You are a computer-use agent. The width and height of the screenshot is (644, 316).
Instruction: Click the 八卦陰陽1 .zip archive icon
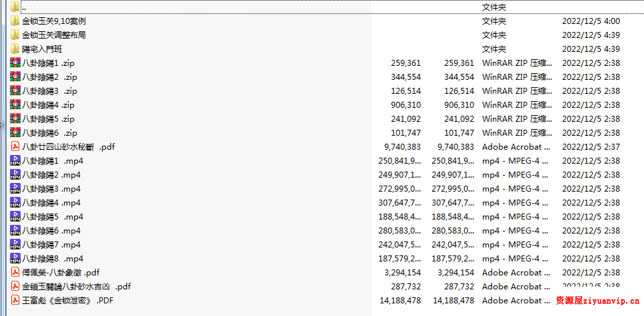tap(15, 63)
